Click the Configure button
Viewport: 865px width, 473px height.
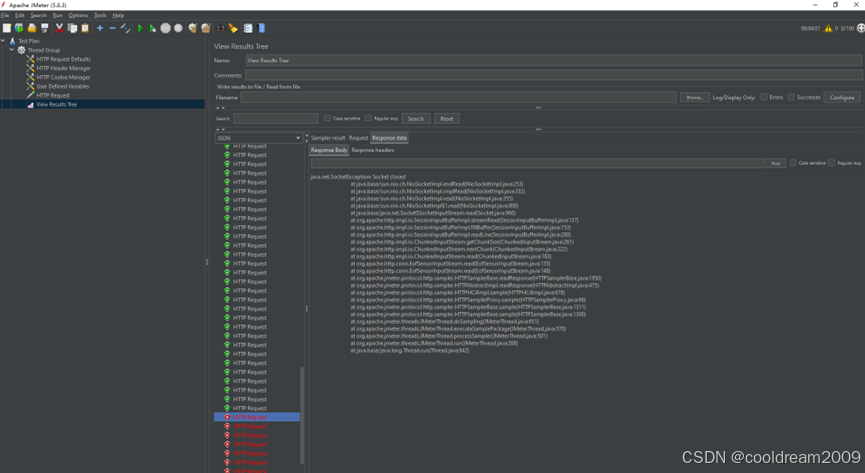pos(842,97)
